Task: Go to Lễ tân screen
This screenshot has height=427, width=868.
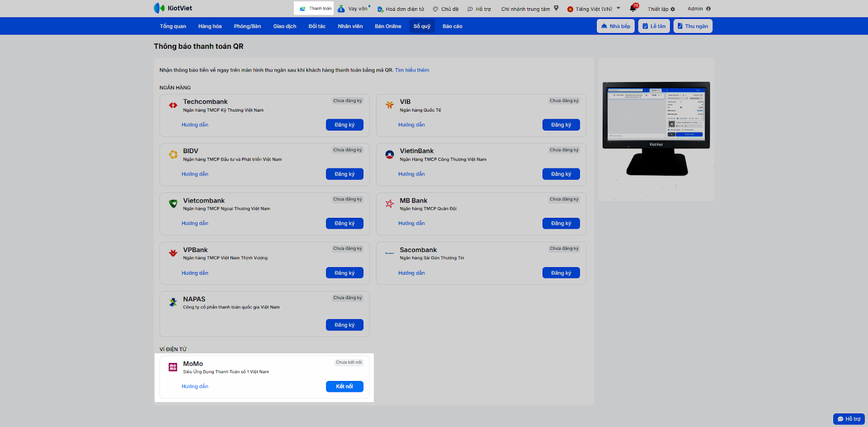Action: pos(654,26)
